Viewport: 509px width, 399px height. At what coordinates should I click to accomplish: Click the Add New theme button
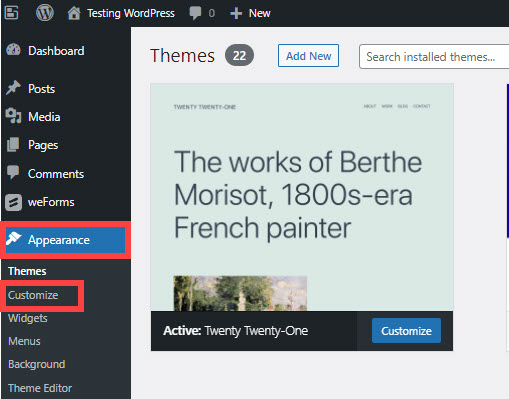click(308, 56)
